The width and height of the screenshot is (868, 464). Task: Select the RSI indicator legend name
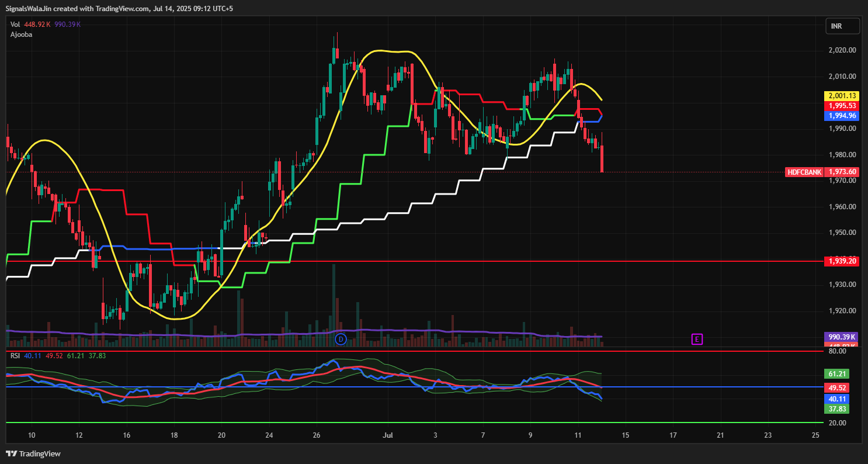[15, 355]
